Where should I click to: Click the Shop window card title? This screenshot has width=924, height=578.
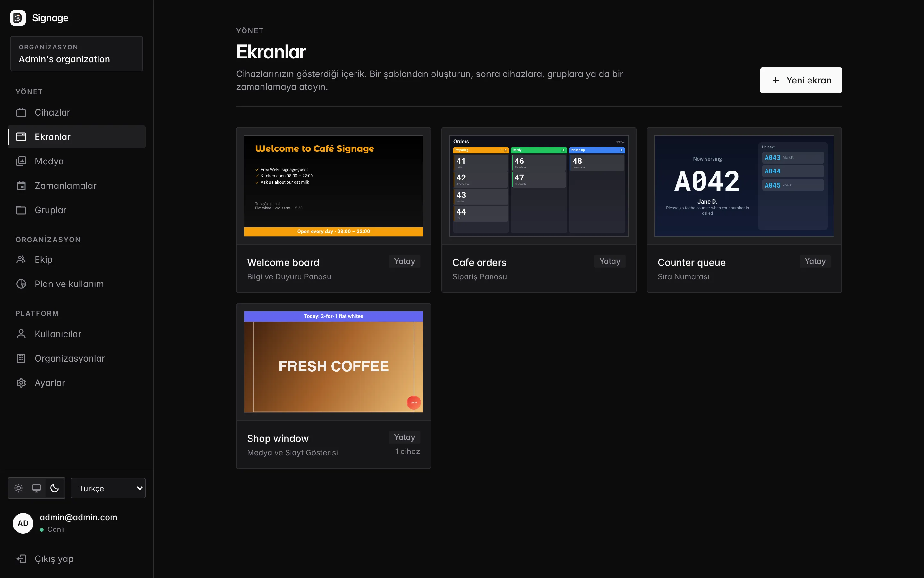click(x=278, y=438)
